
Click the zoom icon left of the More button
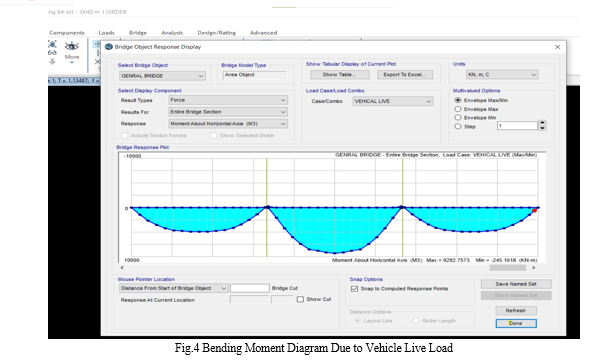point(52,44)
